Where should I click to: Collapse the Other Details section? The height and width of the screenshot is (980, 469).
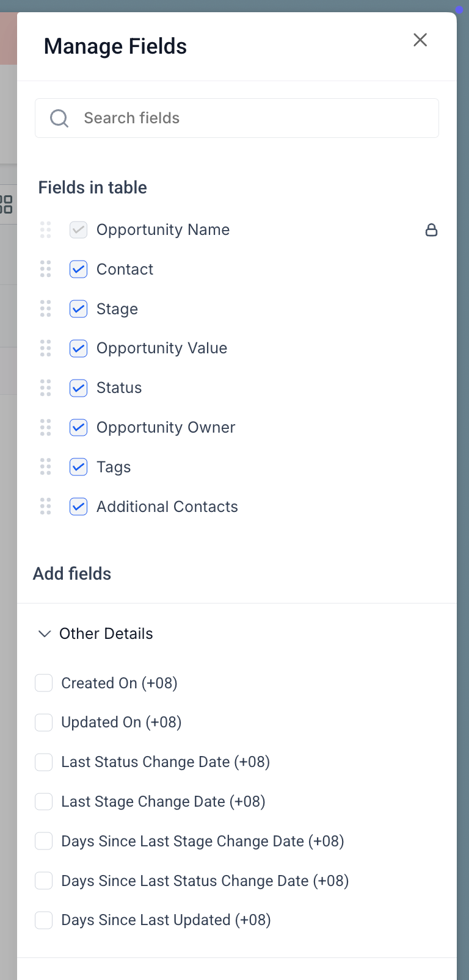tap(44, 633)
